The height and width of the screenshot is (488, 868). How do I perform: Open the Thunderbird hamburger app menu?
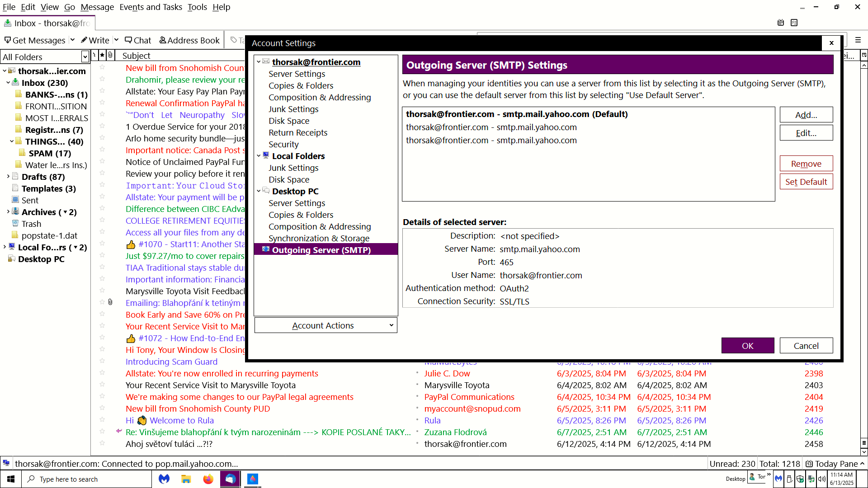(858, 40)
